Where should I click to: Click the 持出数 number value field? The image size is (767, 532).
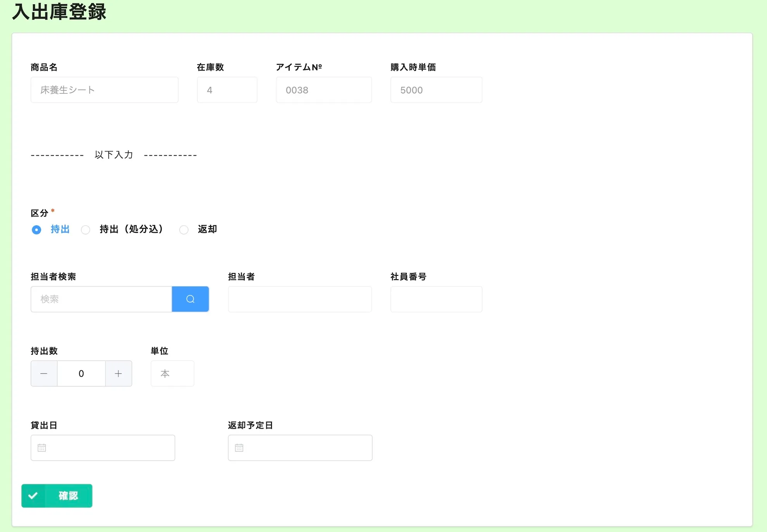(81, 373)
